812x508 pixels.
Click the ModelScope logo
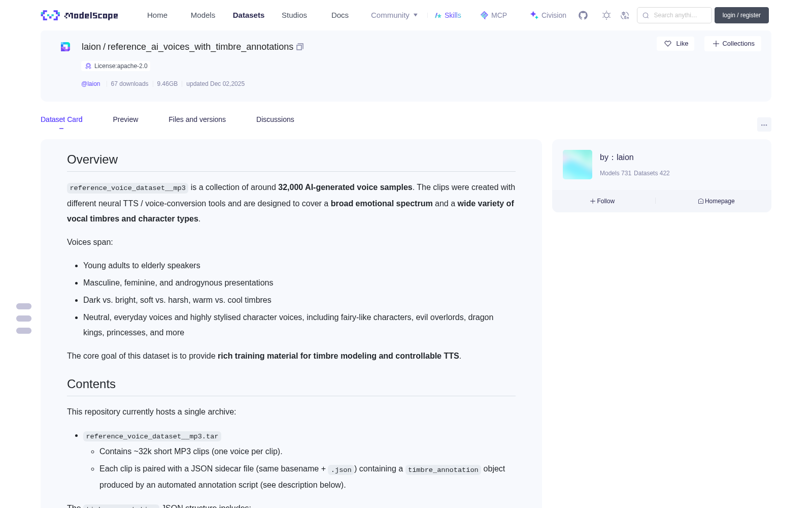(80, 15)
